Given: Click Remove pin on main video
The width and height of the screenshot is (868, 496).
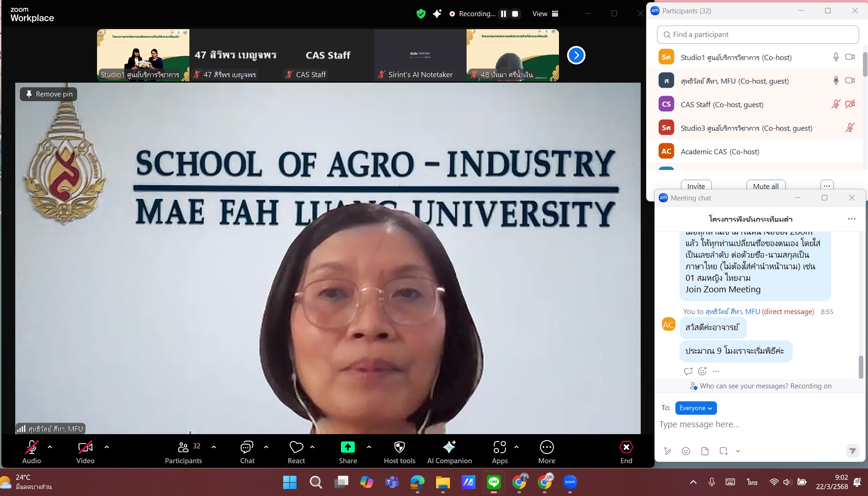Looking at the screenshot, I should pos(49,94).
